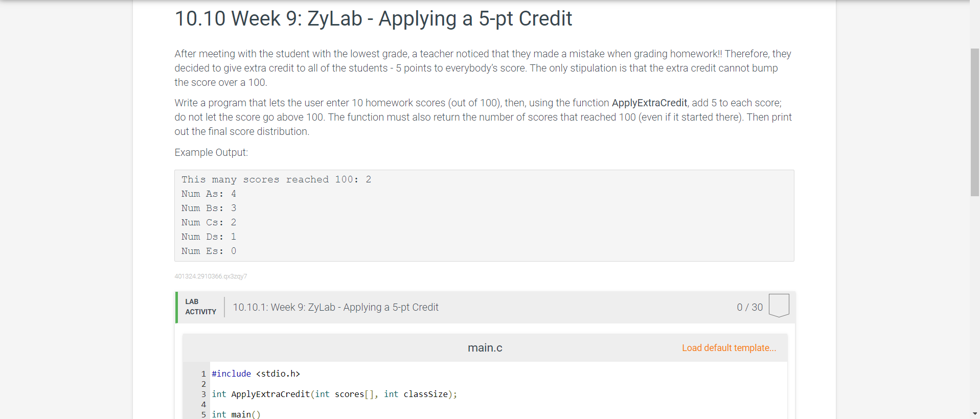Click the vertical page scrollbar thumb
Screen dimensions: 980x419
(x=973, y=123)
